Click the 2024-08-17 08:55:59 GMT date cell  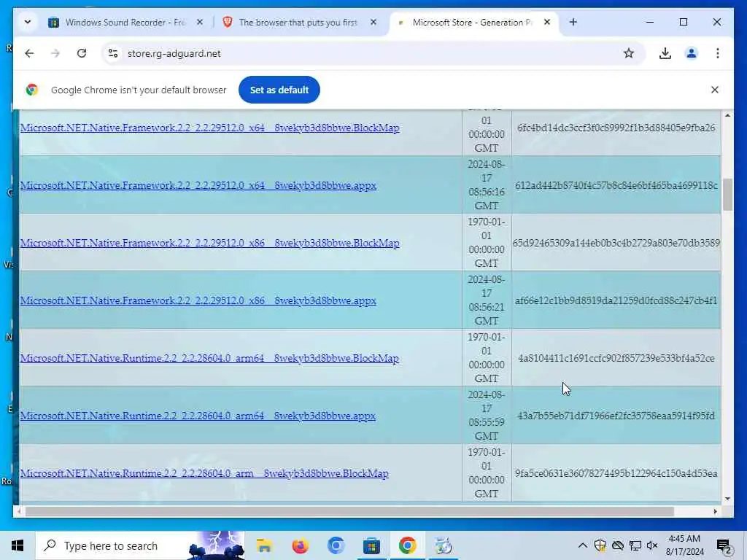point(487,416)
